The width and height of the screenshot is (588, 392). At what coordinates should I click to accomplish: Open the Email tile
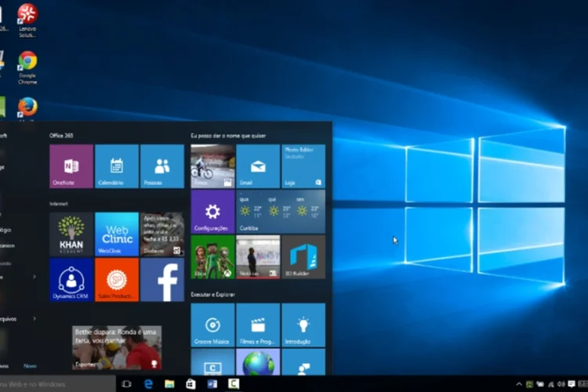(258, 166)
